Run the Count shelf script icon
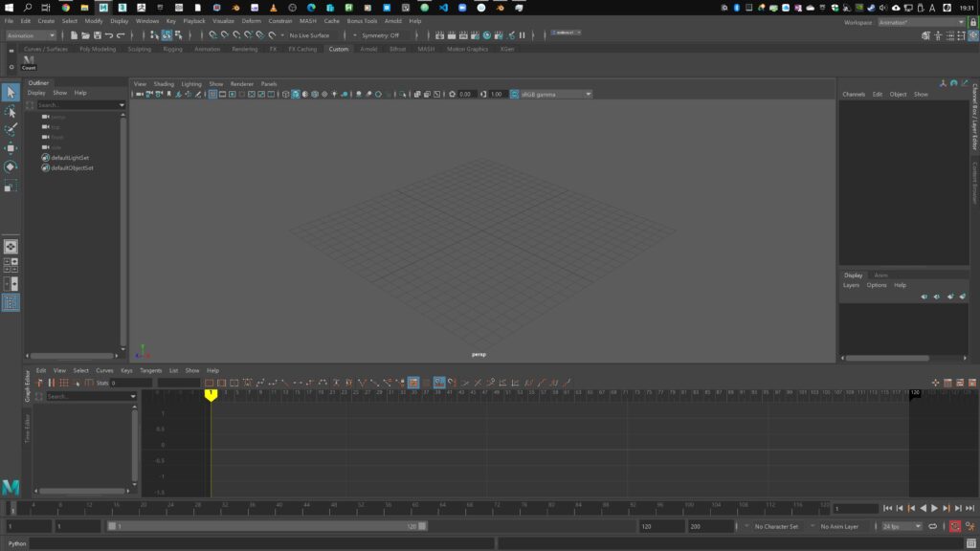980x551 pixels. [29, 62]
